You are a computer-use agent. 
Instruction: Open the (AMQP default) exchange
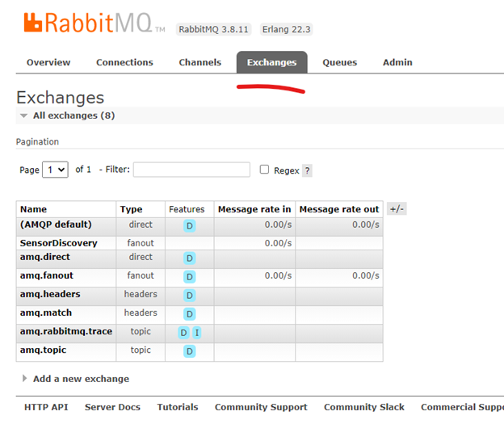[x=56, y=225]
